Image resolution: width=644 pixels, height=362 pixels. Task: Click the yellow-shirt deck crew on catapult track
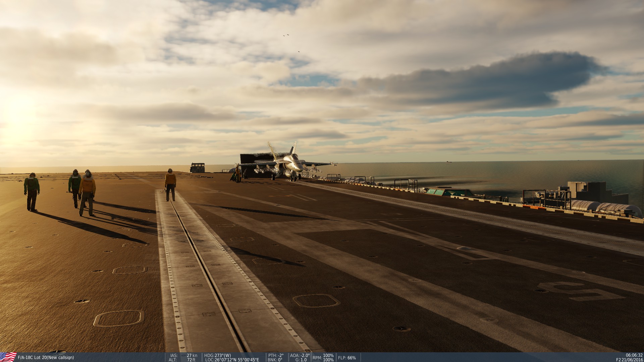click(170, 185)
